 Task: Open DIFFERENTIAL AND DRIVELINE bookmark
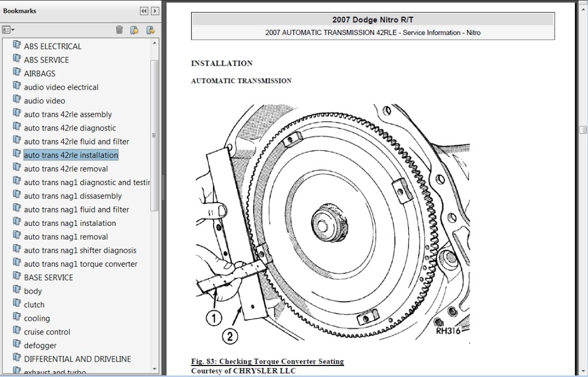tap(78, 359)
